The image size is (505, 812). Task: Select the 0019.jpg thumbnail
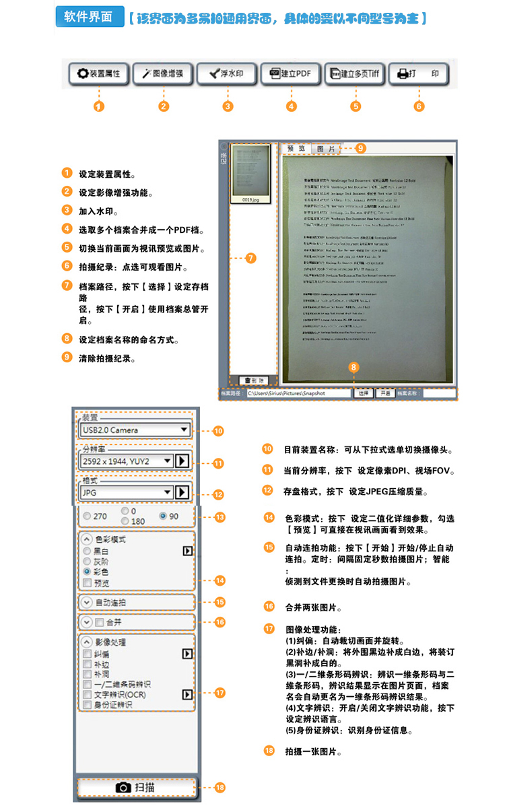250,174
